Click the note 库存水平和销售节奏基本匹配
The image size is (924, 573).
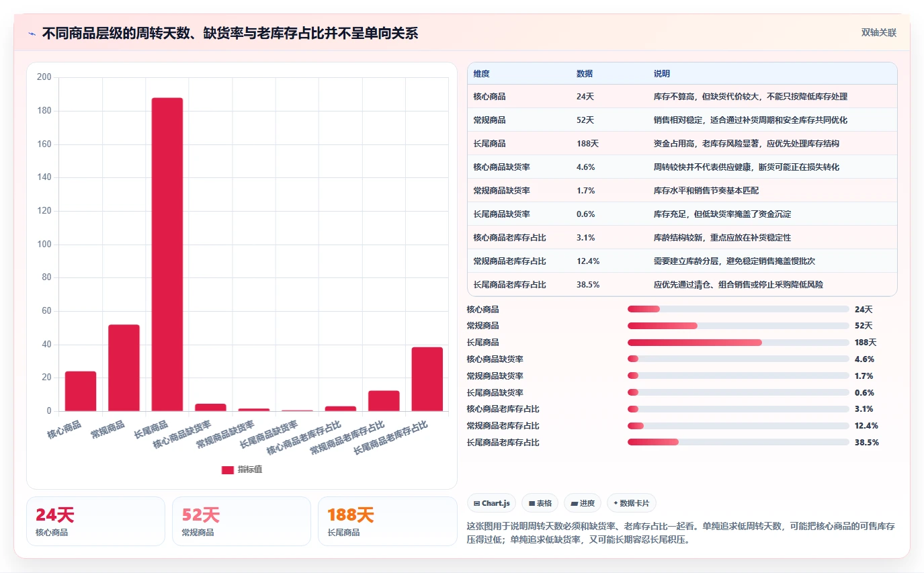pos(706,191)
